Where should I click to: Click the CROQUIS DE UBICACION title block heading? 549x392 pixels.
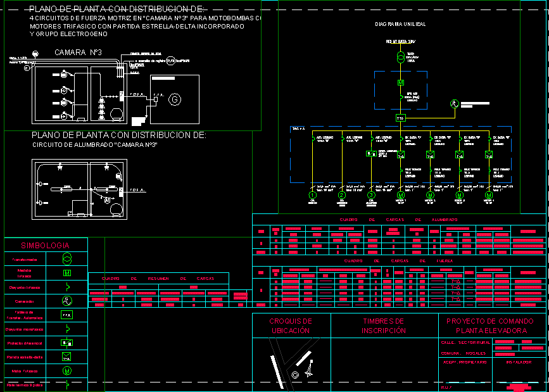[x=291, y=326]
